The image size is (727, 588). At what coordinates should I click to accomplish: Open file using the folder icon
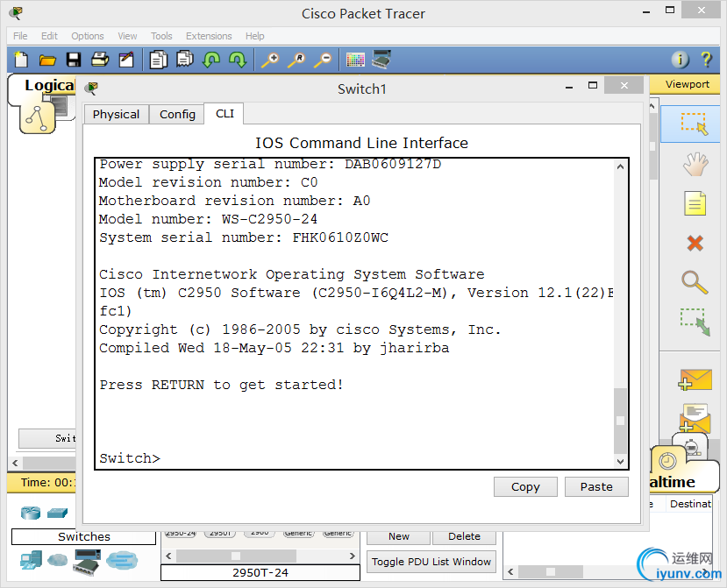pyautogui.click(x=47, y=60)
